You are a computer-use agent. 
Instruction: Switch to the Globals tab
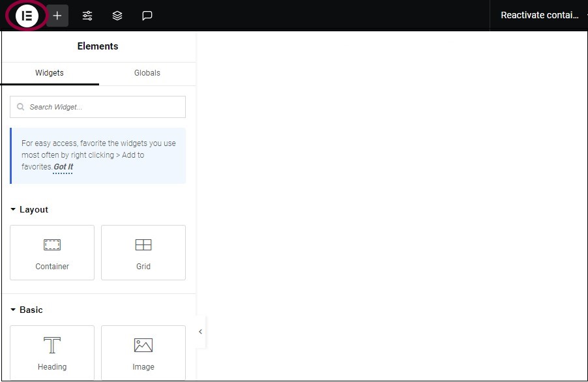pos(147,73)
